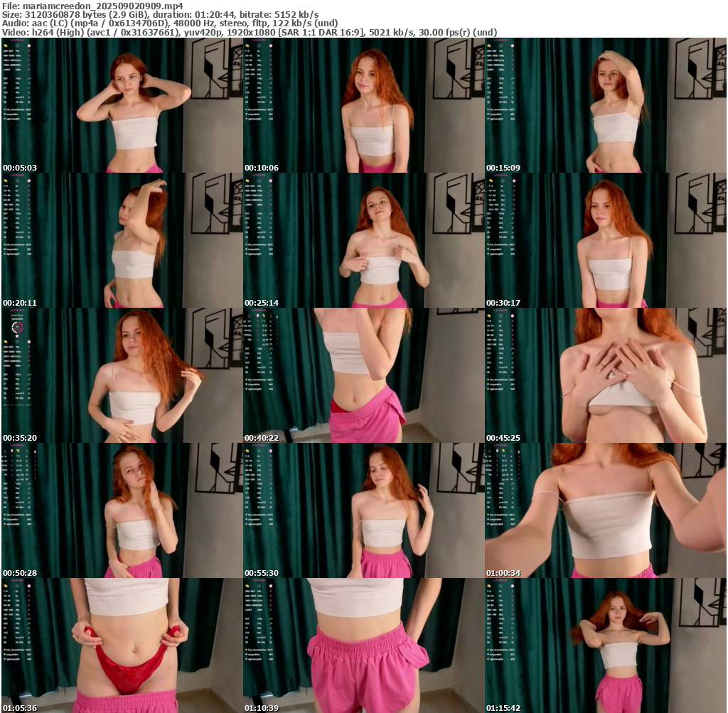This screenshot has width=728, height=713.
Task: Open the frame marked 01:05:36
Action: pyautogui.click(x=122, y=645)
